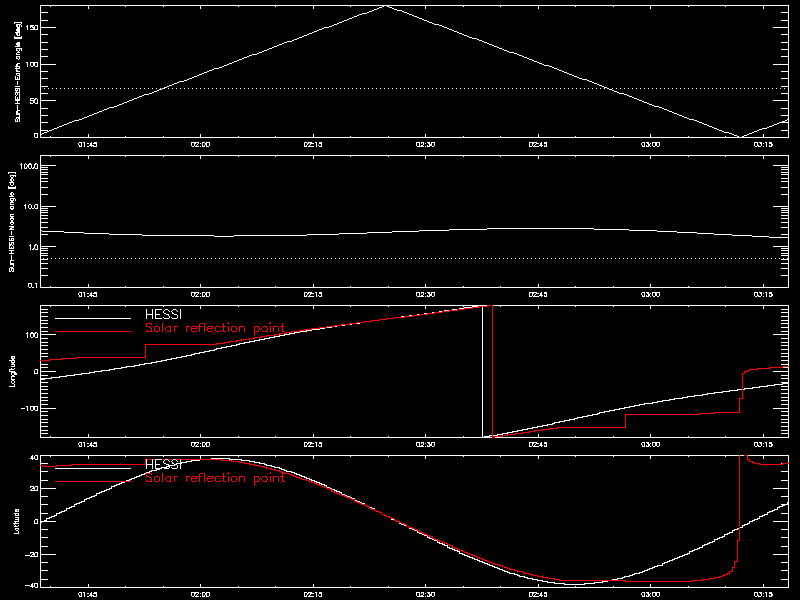Select HESSI legend text in Latitude plot
This screenshot has height=600, width=800.
click(x=163, y=464)
